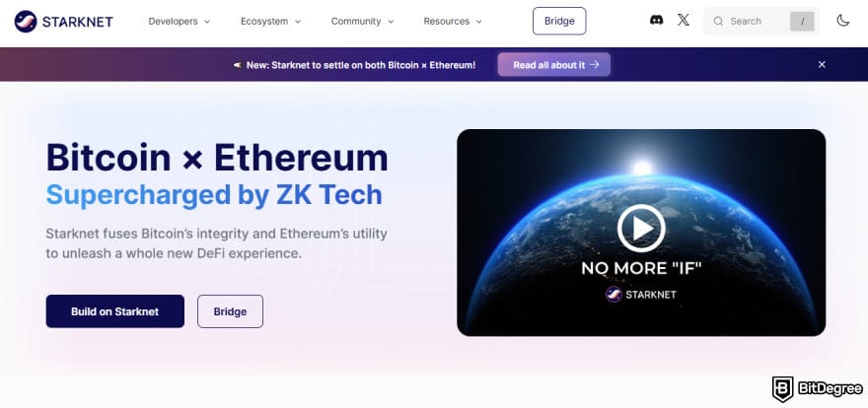868x408 pixels.
Task: Open the Resources menu
Action: pos(453,21)
